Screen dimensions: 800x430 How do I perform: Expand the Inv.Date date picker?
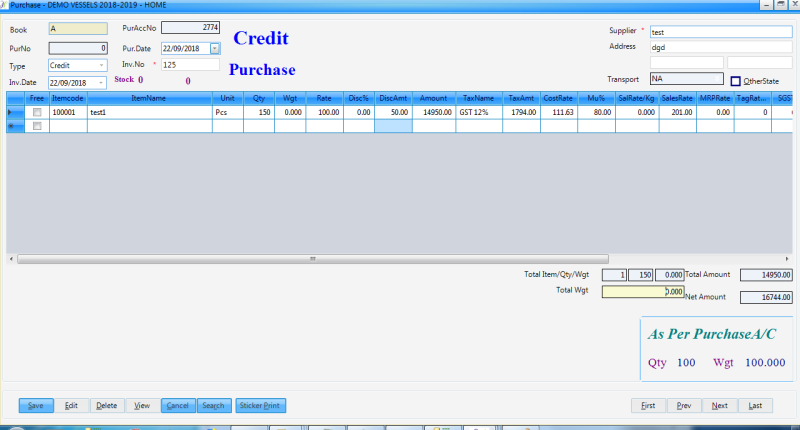point(101,82)
